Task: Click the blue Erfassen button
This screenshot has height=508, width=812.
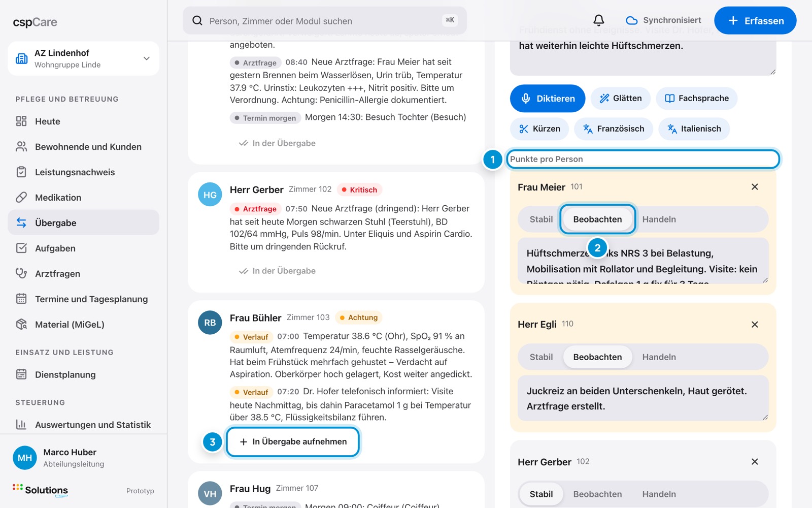Action: pos(755,21)
